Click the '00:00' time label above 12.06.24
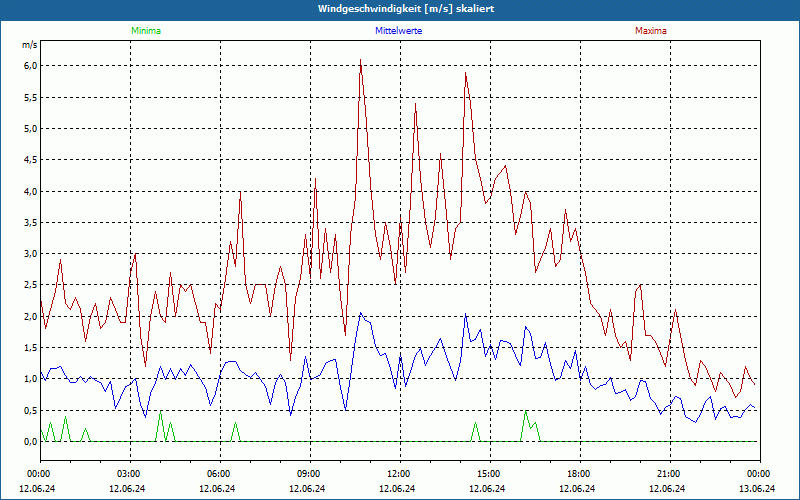 37,474
